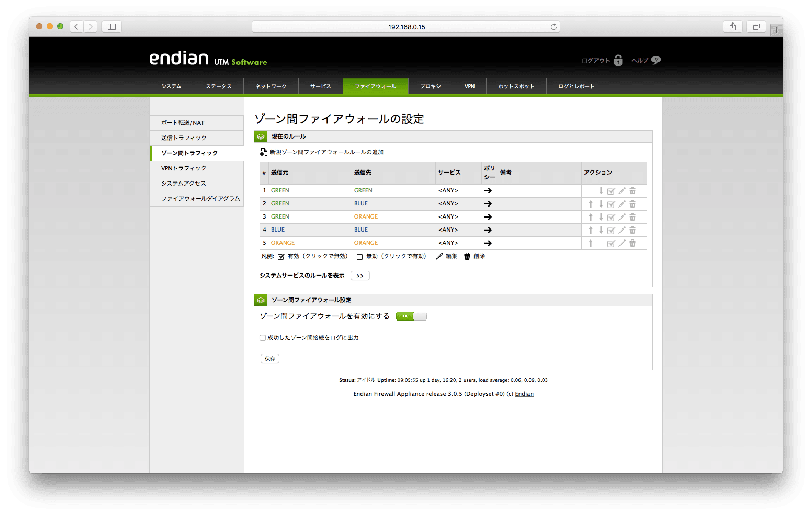Open the システム tab
This screenshot has width=812, height=515.
(x=171, y=86)
